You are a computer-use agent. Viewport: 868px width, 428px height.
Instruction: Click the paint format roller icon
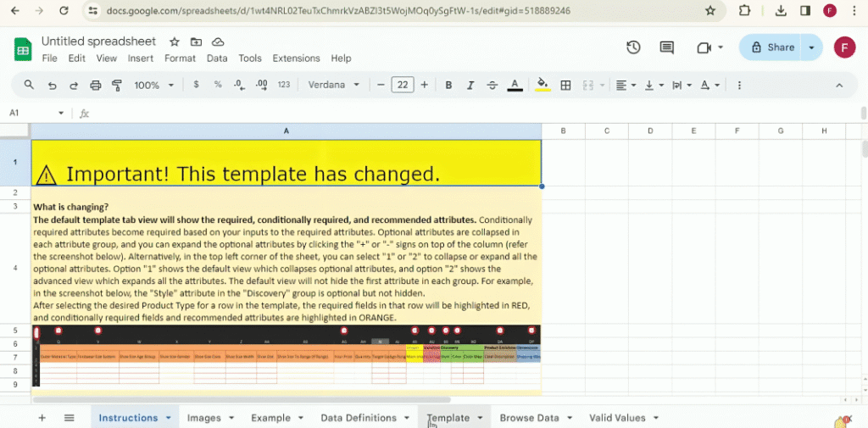pos(117,85)
